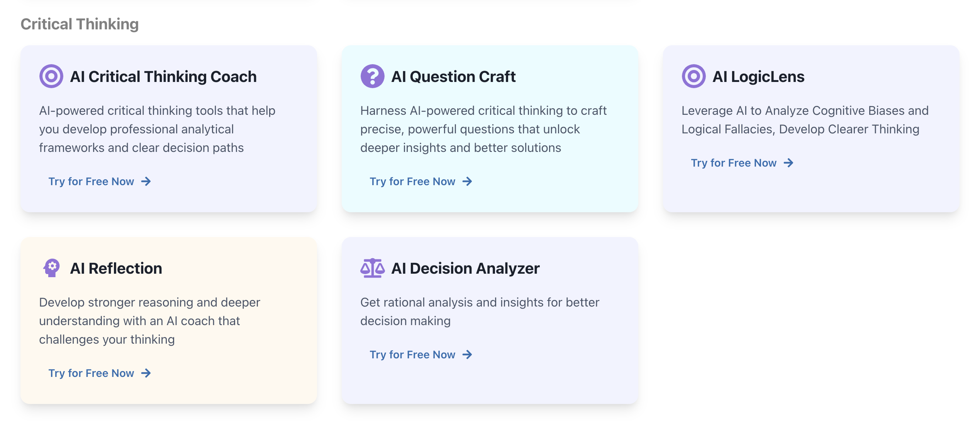The image size is (980, 426).
Task: Open the AI LogicLens card
Action: 811,129
